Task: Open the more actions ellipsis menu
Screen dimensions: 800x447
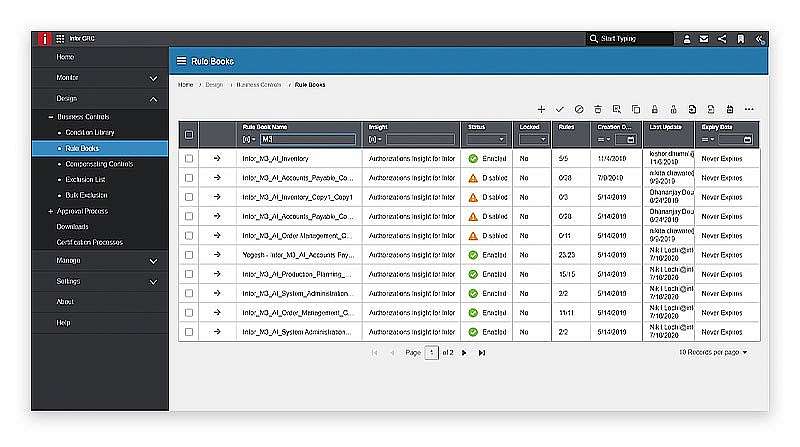Action: click(749, 109)
